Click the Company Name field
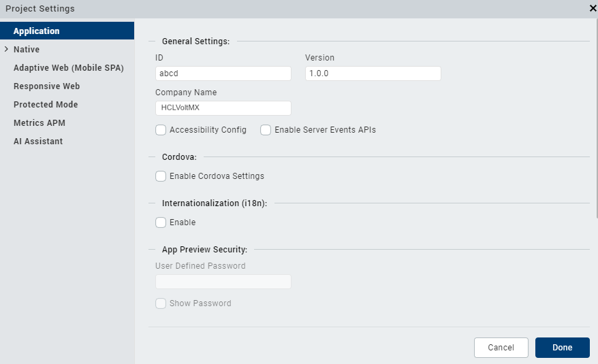 [x=223, y=108]
